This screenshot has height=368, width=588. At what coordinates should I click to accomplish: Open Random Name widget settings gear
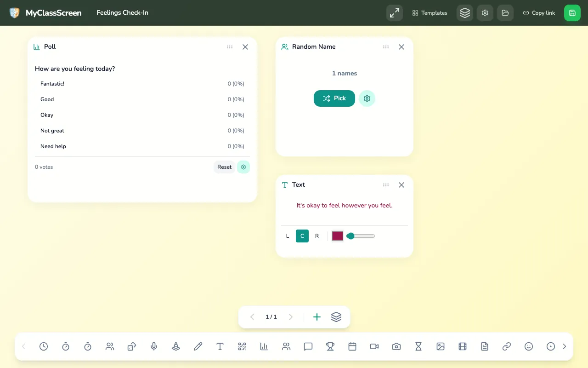367,98
